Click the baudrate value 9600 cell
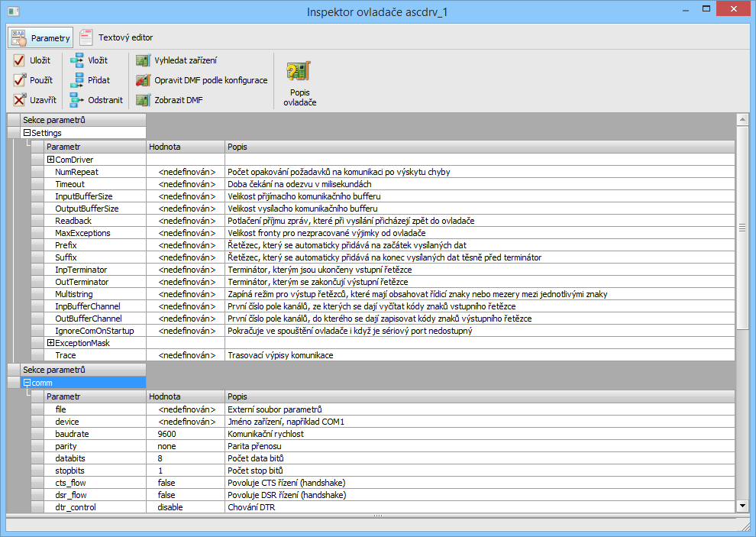This screenshot has height=537, width=756. click(x=167, y=434)
